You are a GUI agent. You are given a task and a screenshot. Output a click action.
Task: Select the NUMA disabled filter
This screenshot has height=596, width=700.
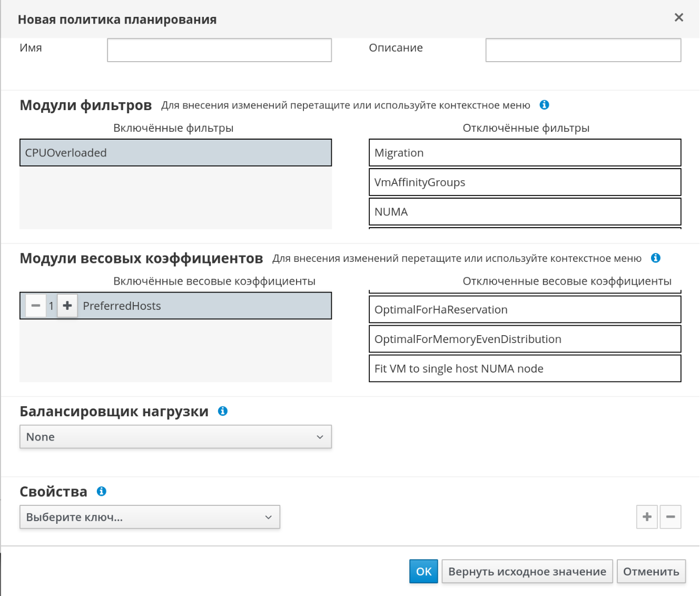point(525,212)
